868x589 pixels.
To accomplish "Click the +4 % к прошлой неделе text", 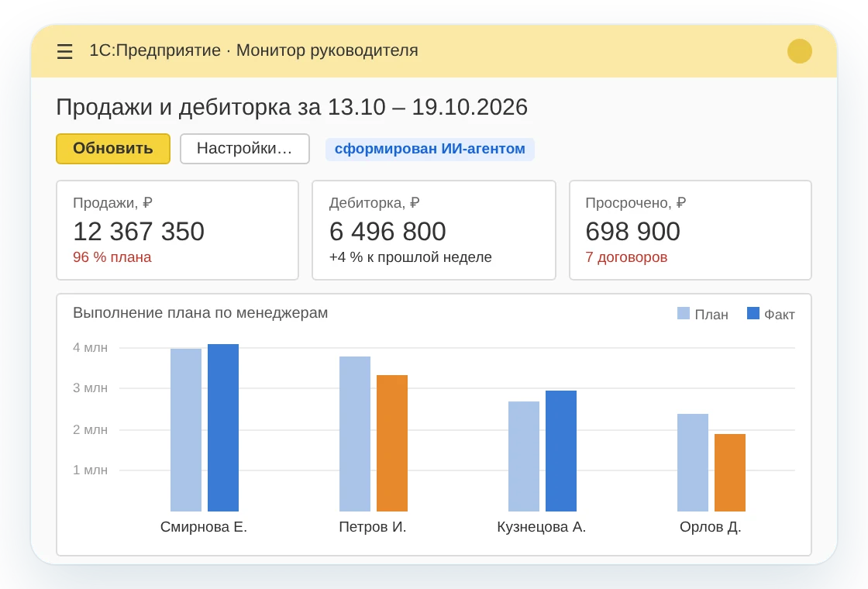I will 410,257.
